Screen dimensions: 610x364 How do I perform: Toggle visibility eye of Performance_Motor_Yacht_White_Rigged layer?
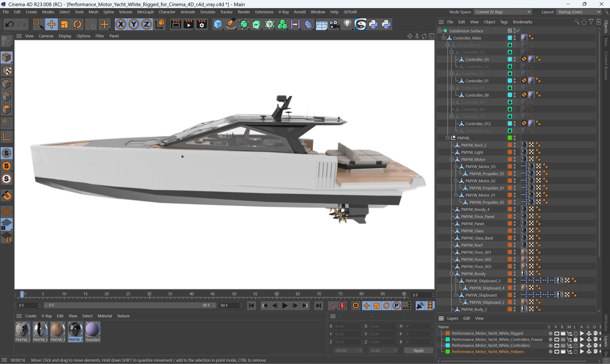pos(557,333)
